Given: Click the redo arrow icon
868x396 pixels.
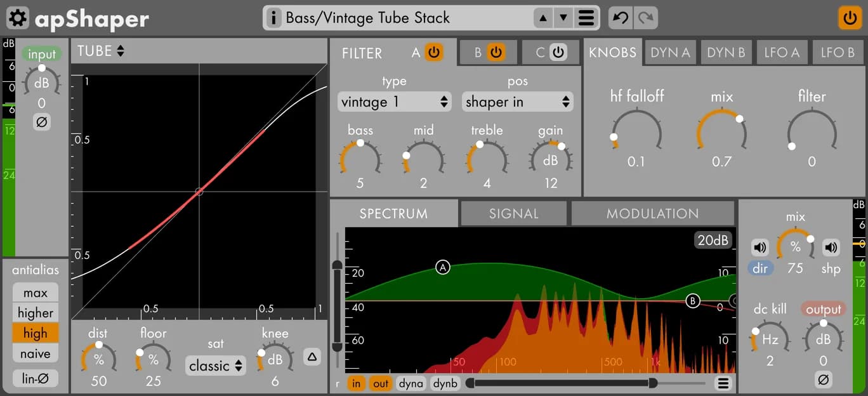Looking at the screenshot, I should [x=645, y=18].
